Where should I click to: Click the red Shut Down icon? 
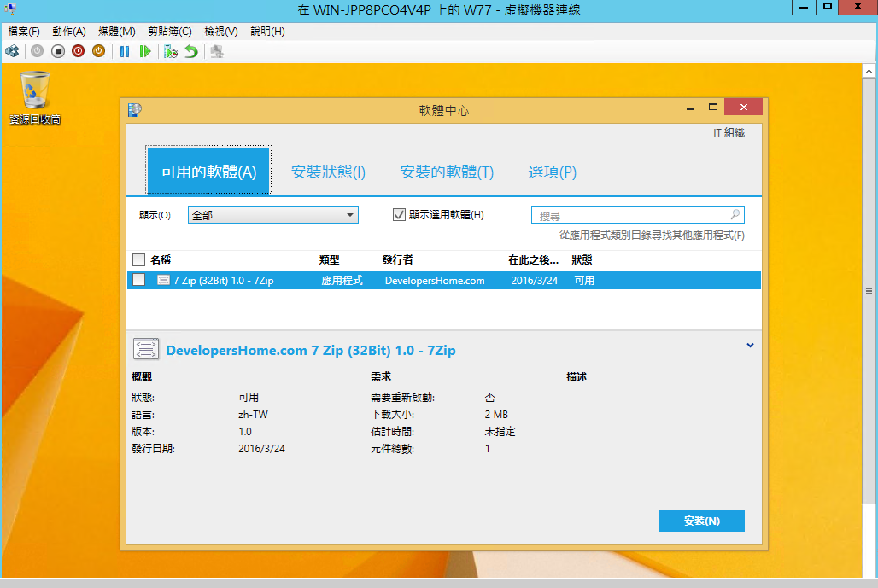point(78,51)
